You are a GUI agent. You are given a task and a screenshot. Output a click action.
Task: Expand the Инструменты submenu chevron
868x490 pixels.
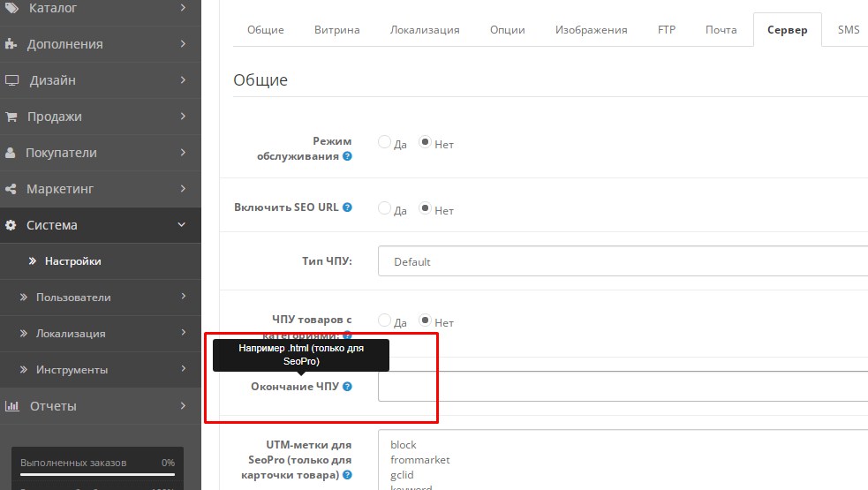click(184, 369)
